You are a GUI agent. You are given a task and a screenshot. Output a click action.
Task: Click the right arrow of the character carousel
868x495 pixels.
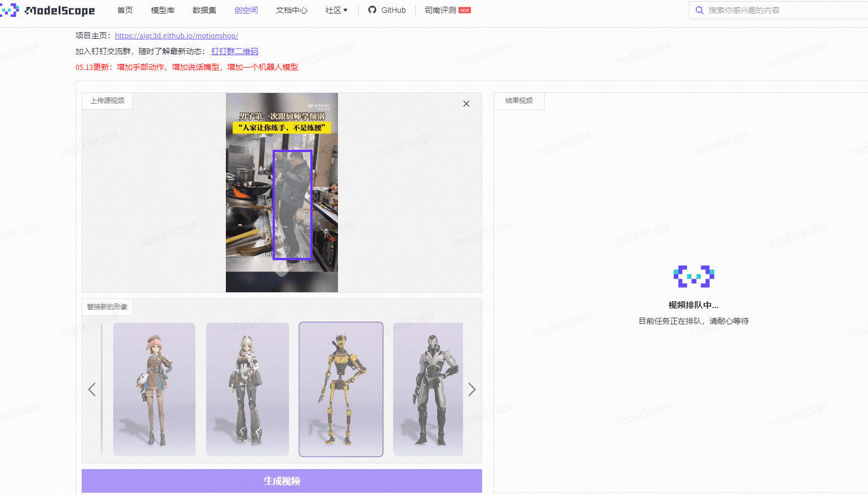coord(472,389)
